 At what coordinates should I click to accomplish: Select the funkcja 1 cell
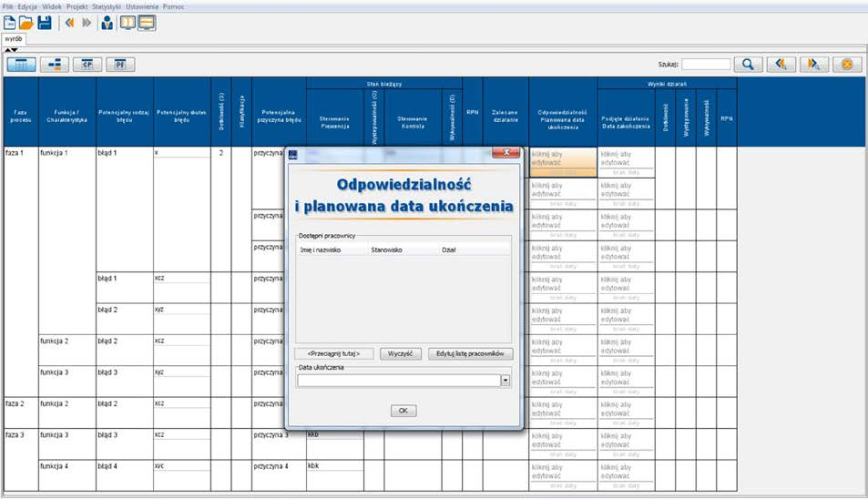pos(67,239)
